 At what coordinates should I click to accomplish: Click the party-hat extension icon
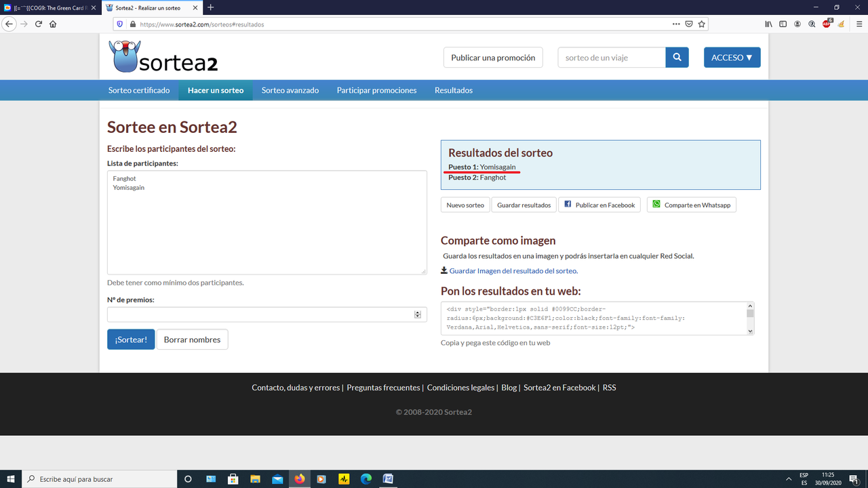(x=841, y=24)
